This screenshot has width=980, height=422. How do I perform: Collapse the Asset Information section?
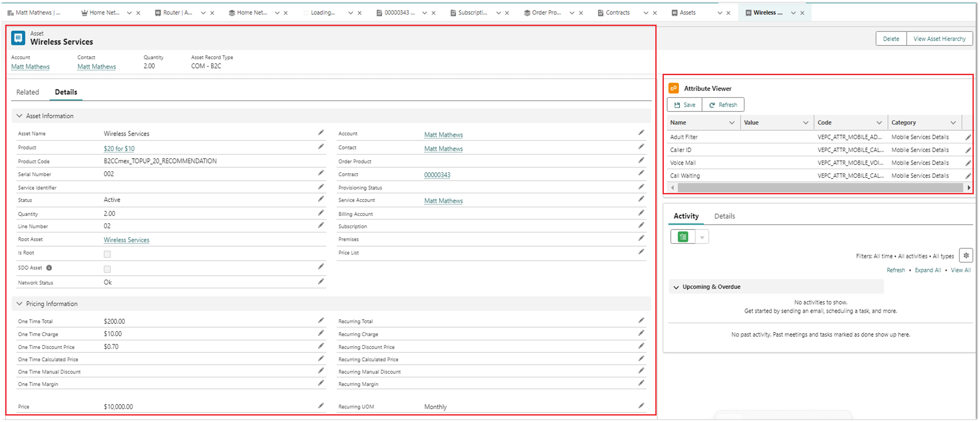tap(19, 116)
